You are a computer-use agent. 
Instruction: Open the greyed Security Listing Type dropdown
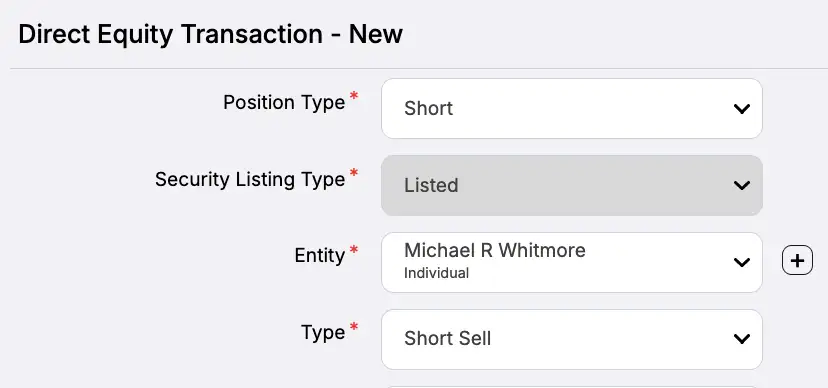[x=572, y=185]
